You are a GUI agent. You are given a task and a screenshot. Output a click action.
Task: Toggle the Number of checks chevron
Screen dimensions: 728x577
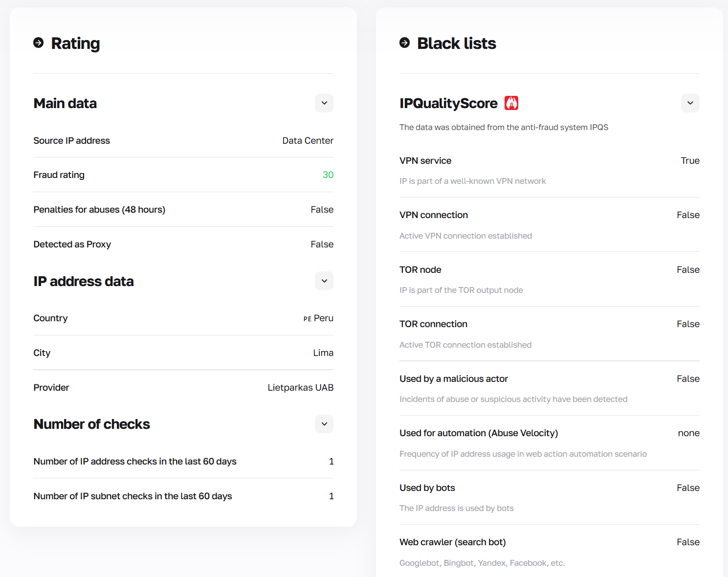(x=324, y=424)
